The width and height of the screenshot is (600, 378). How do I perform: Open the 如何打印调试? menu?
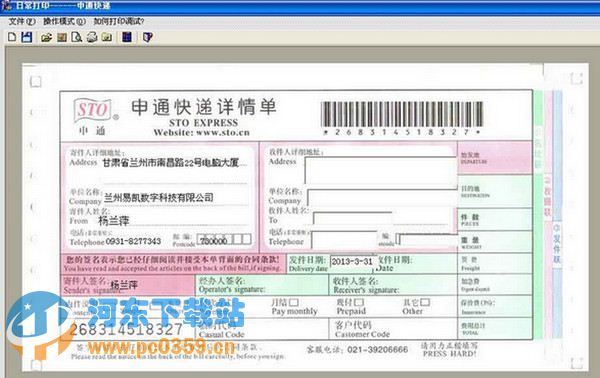[119, 21]
